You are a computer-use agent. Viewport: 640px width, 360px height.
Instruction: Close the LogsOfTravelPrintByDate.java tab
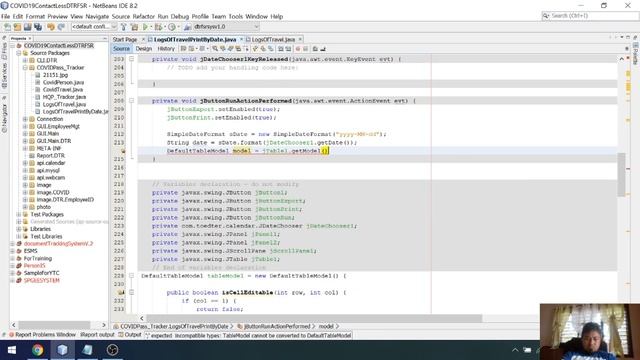point(241,39)
